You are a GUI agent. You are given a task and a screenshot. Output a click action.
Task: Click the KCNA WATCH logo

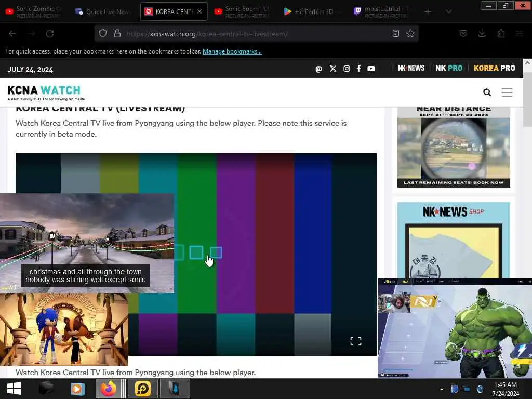coord(46,92)
